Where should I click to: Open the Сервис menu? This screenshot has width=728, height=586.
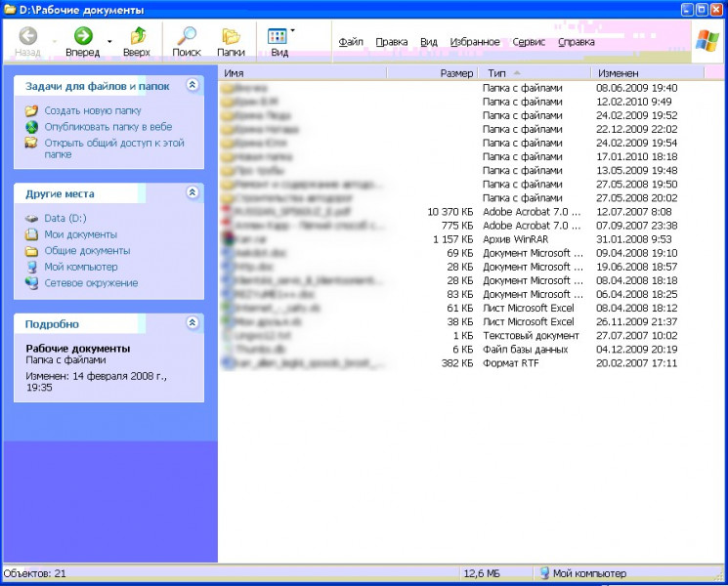[x=529, y=42]
